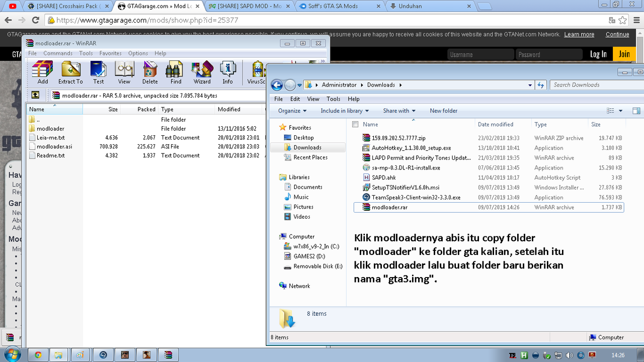644x362 pixels.
Task: Open the recent pages dropdown near Back button
Action: (299, 85)
